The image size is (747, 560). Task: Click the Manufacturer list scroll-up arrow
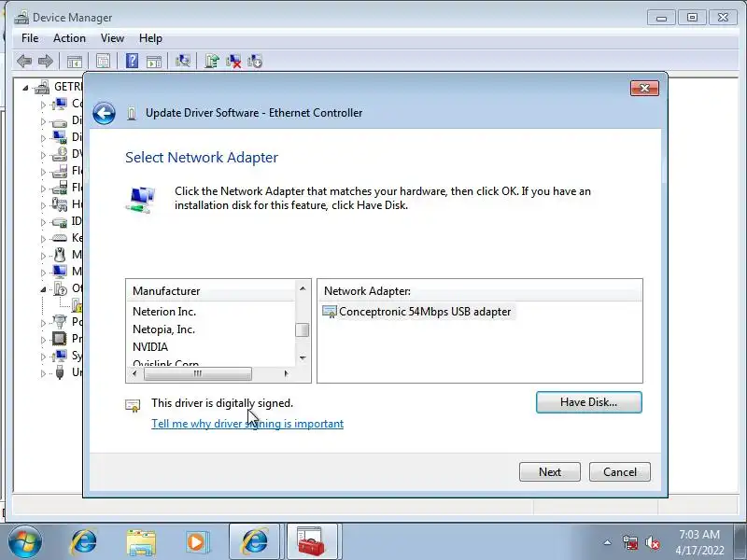pos(303,288)
